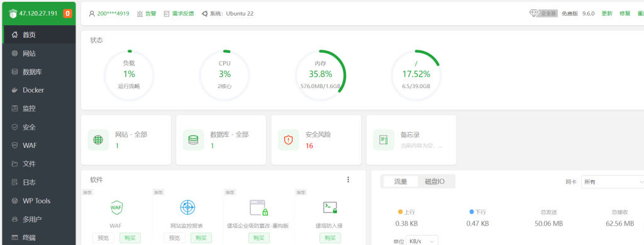
Task: Click 预览 button under 网站监控报表
Action: click(x=174, y=238)
